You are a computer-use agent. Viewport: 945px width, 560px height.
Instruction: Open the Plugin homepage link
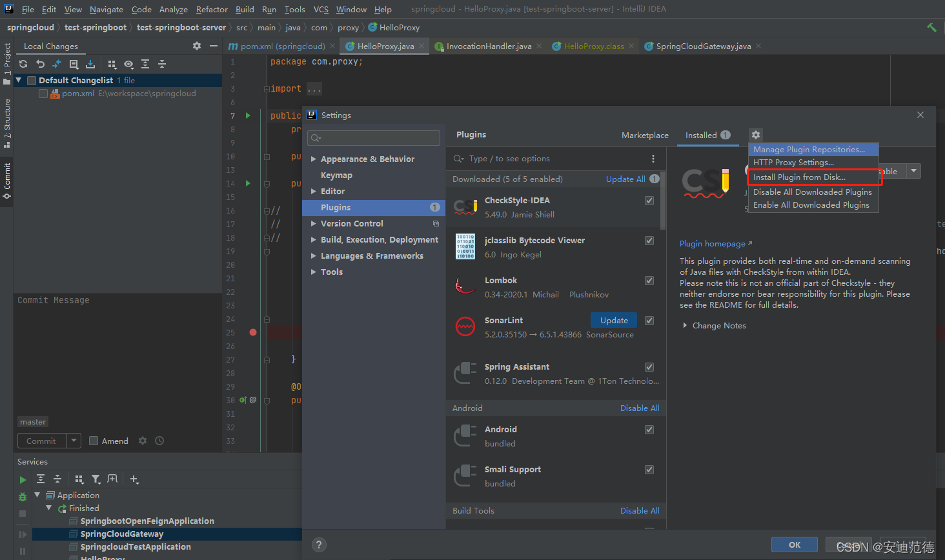pos(711,243)
